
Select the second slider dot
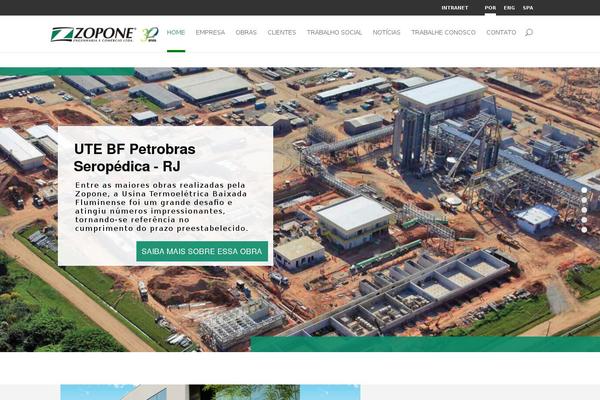pos(584,200)
